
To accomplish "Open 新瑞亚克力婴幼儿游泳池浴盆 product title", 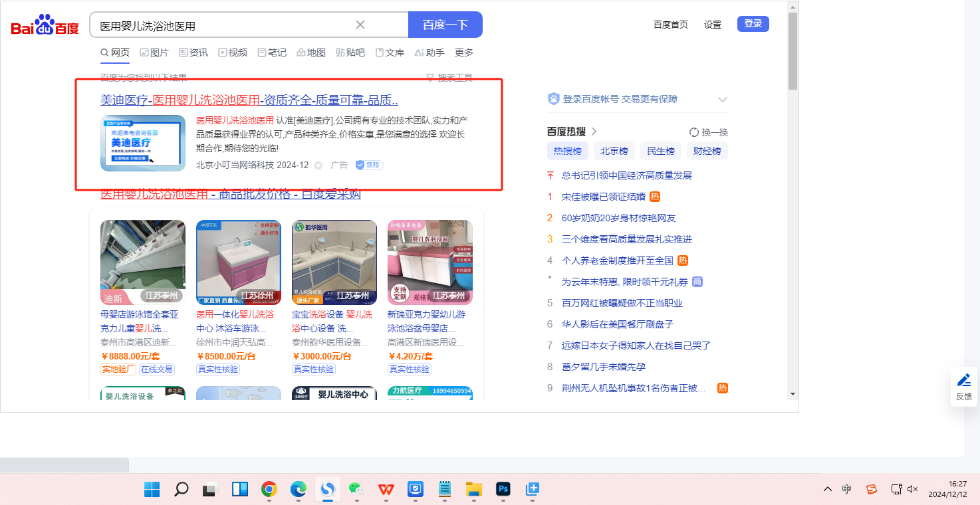I will point(427,322).
